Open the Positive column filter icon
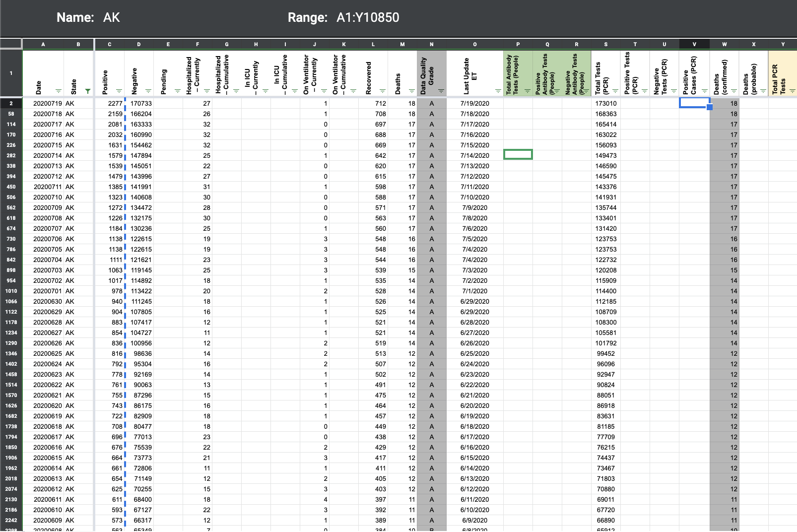The height and width of the screenshot is (532, 797). (x=119, y=91)
